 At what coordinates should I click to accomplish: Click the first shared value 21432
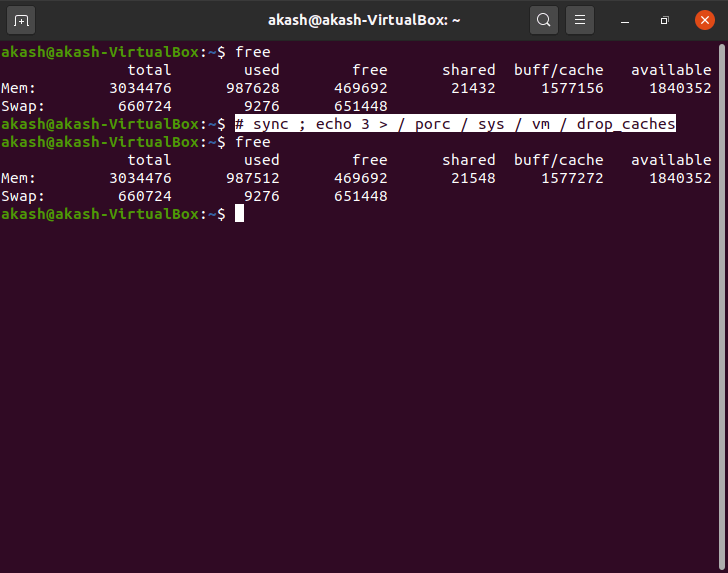(473, 88)
